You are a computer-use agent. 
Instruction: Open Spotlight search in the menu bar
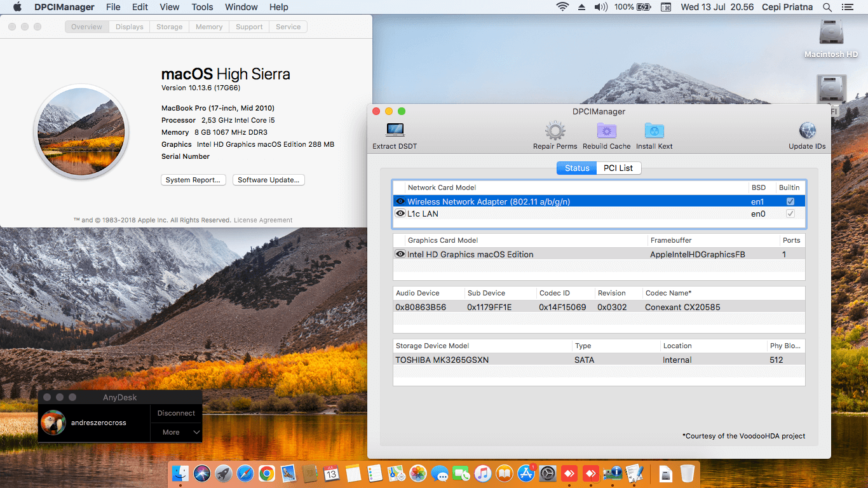(827, 7)
